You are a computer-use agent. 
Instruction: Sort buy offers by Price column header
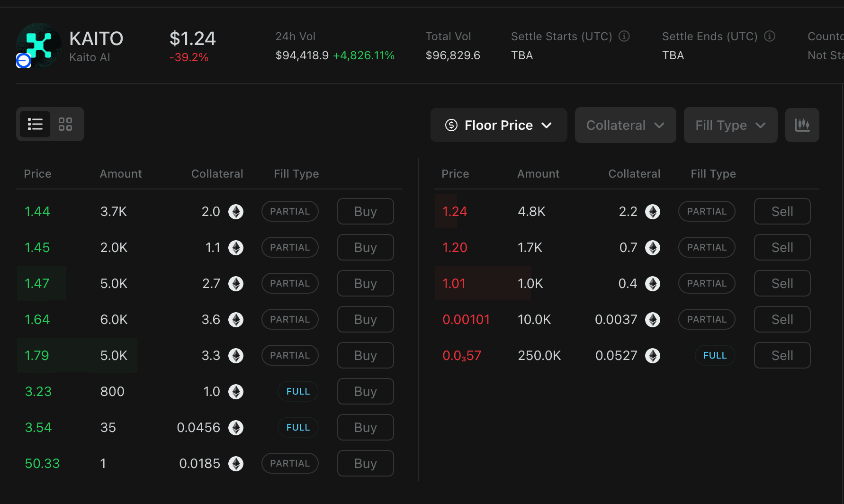click(37, 174)
